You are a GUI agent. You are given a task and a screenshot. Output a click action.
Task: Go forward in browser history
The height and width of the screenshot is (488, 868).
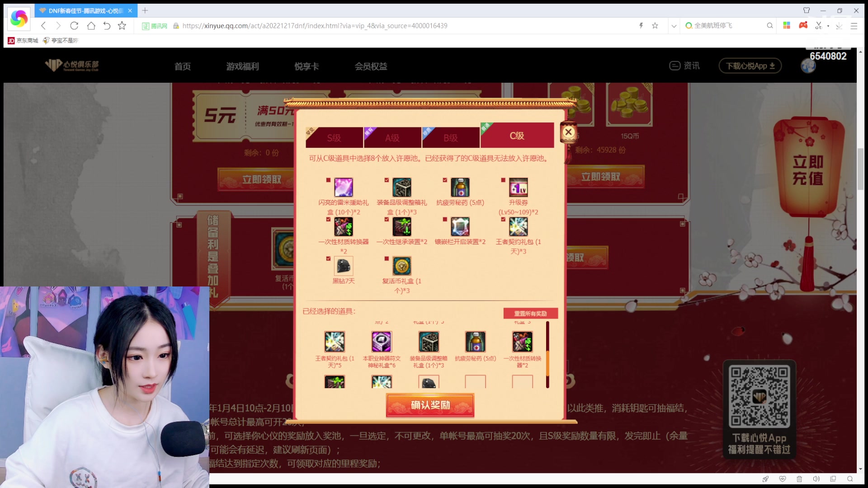pos(58,26)
